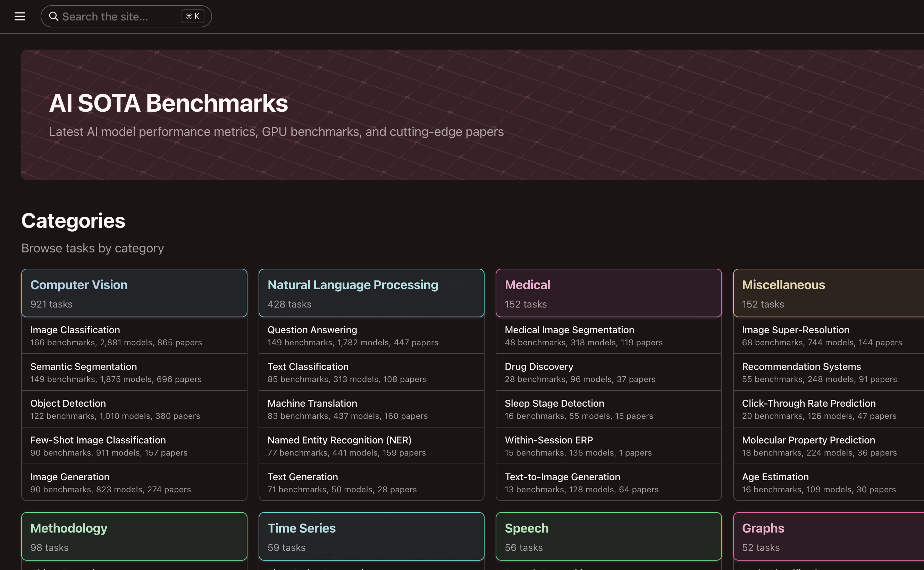This screenshot has height=570, width=924.
Task: Focus the 'Search the site...' field
Action: (117, 16)
